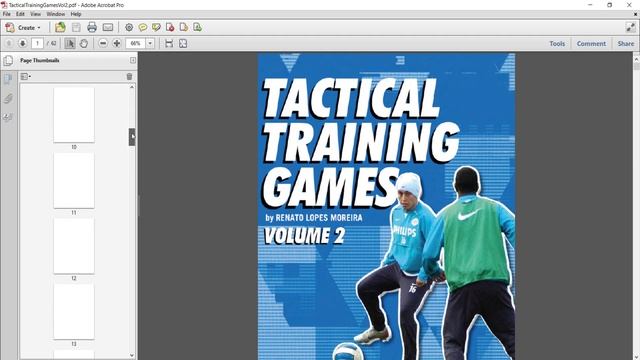This screenshot has width=640, height=360.
Task: Click the Page Thumbnails pane icon
Action: [8, 60]
